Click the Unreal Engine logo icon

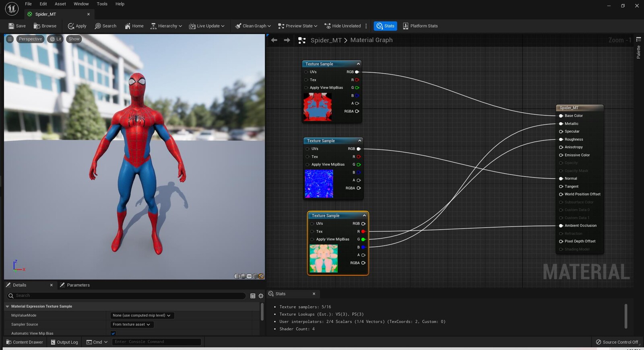point(12,8)
